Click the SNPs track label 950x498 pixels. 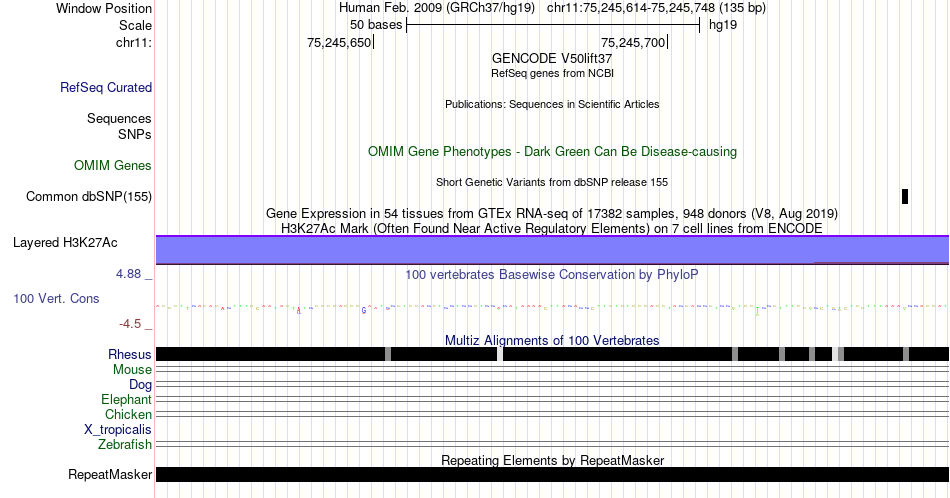135,134
